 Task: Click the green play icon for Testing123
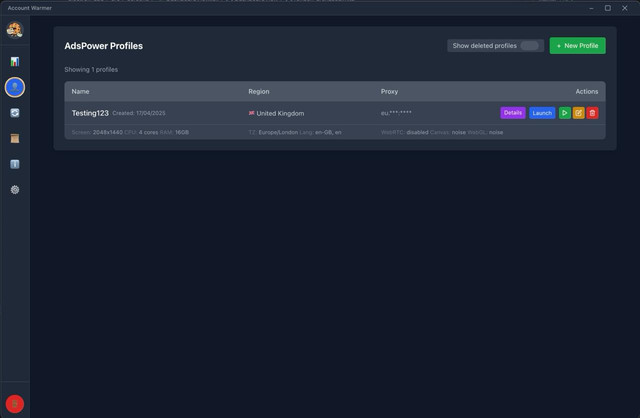564,113
